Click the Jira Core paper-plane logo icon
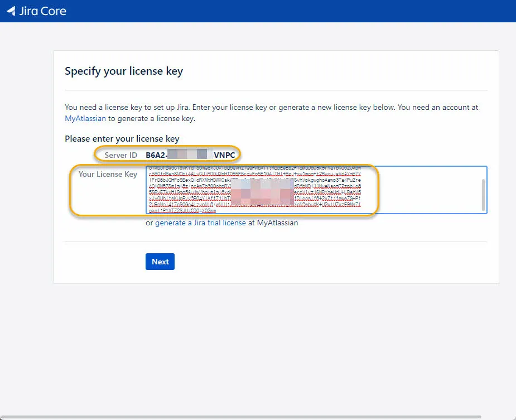516x420 pixels. click(x=10, y=11)
